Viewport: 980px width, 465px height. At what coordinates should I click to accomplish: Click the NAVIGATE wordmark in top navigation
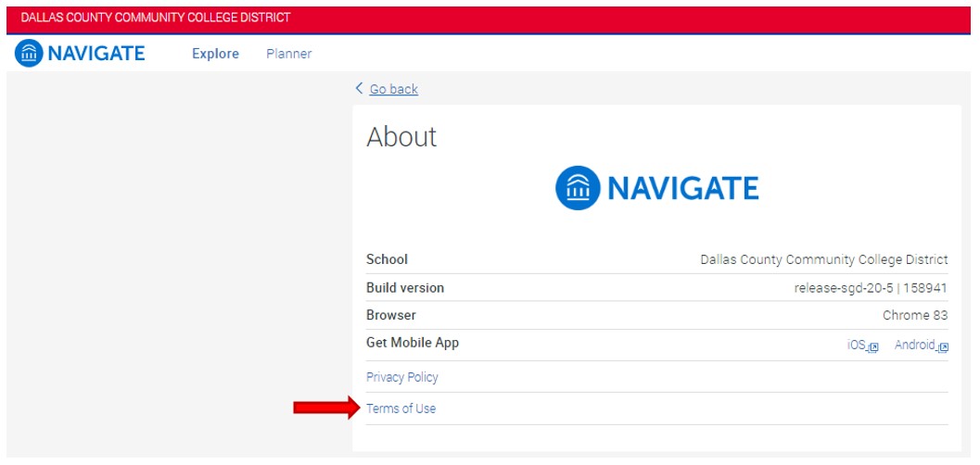point(95,54)
